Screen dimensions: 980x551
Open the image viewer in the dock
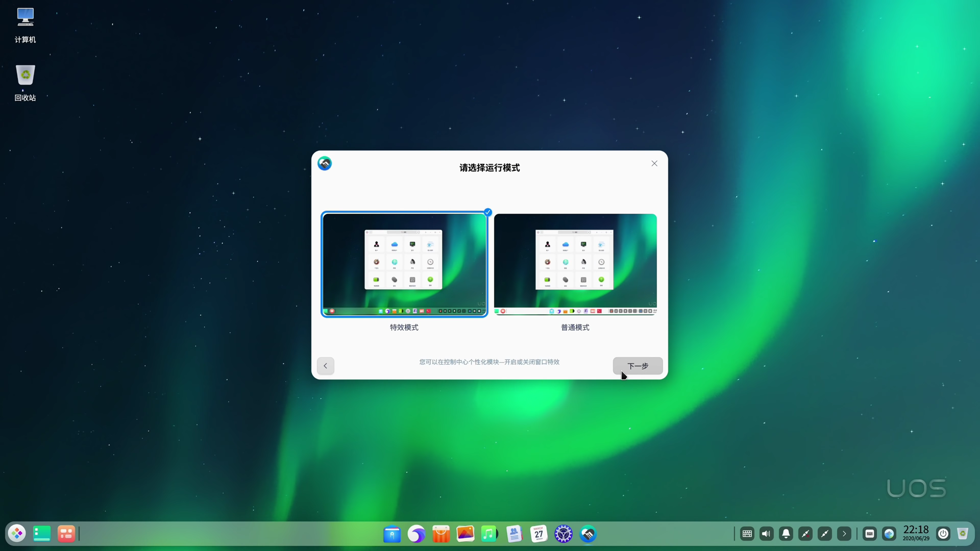(x=465, y=534)
